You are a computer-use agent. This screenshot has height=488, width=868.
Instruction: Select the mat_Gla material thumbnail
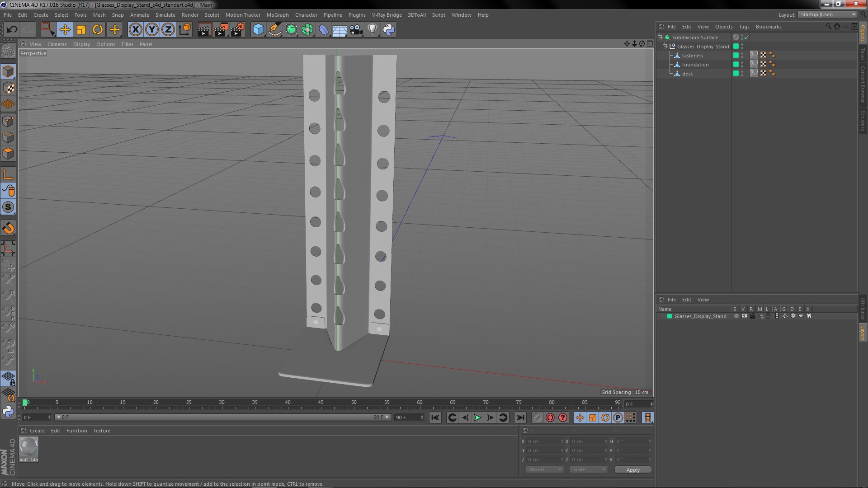[29, 447]
